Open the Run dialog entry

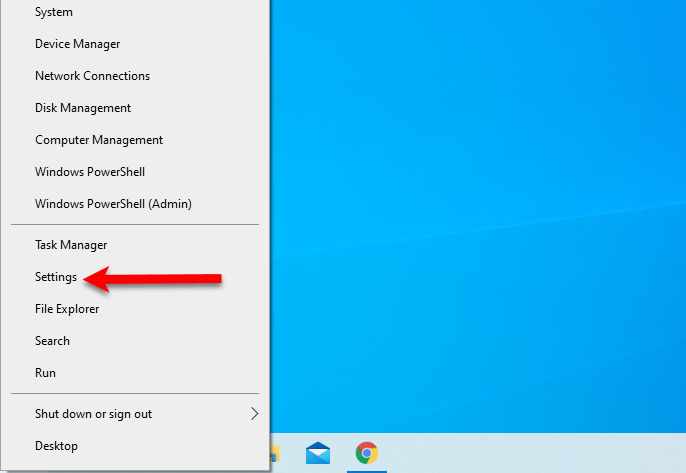(45, 373)
